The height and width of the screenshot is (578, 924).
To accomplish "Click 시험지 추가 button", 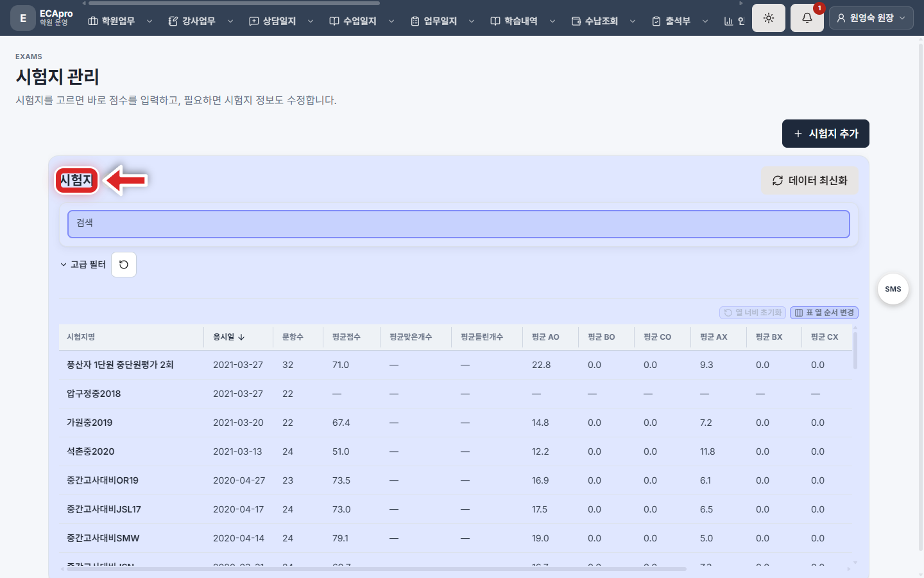I will 826,134.
